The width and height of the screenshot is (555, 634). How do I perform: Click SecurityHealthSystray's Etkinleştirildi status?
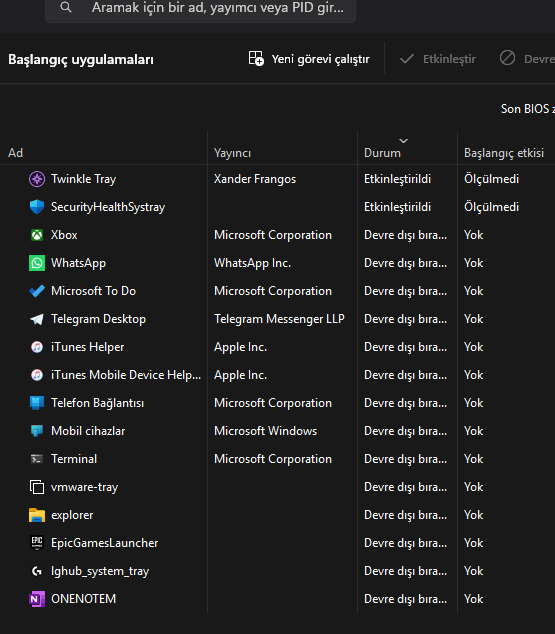[x=397, y=207]
